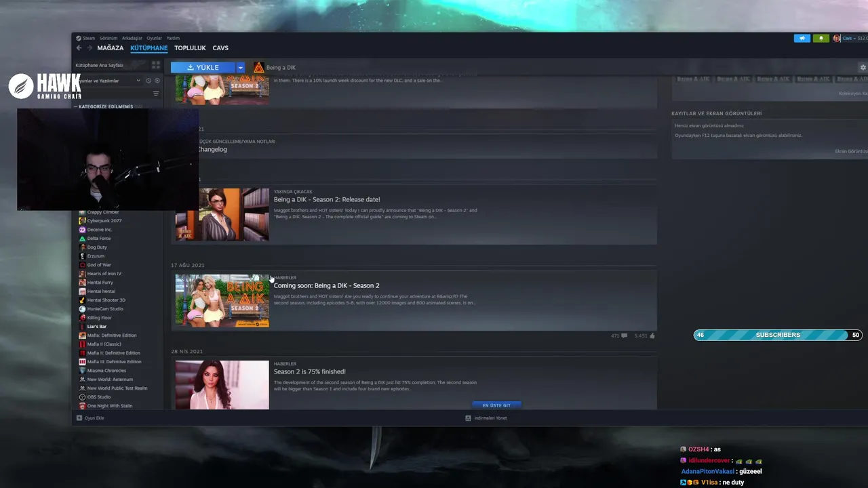This screenshot has height=488, width=868.
Task: Open the Görünüm menu
Action: (108, 38)
